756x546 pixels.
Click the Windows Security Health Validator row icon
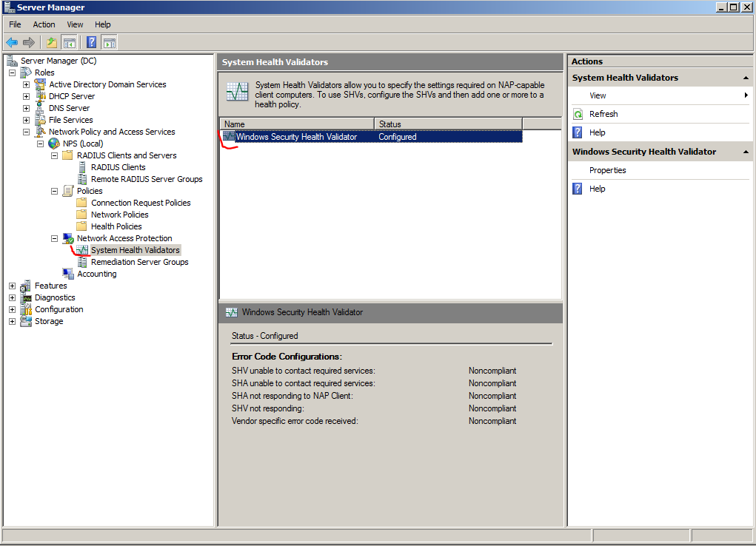[229, 136]
